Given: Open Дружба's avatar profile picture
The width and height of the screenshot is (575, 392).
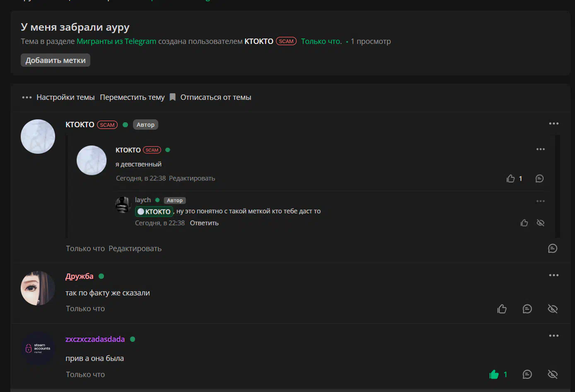Looking at the screenshot, I should (x=38, y=288).
